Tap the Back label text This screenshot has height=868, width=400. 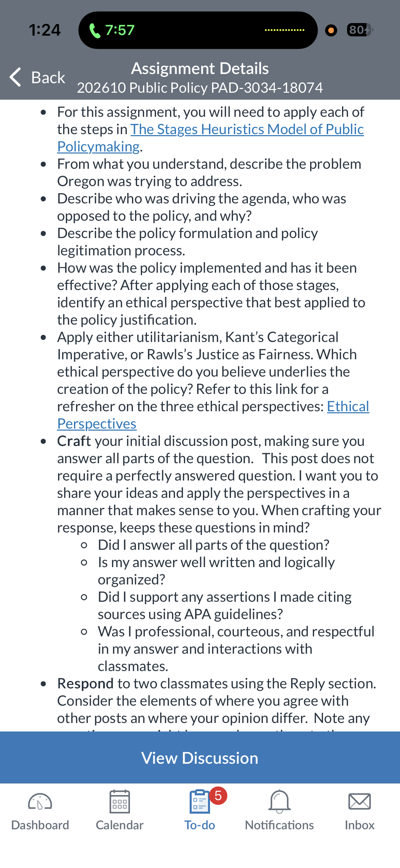coord(48,77)
